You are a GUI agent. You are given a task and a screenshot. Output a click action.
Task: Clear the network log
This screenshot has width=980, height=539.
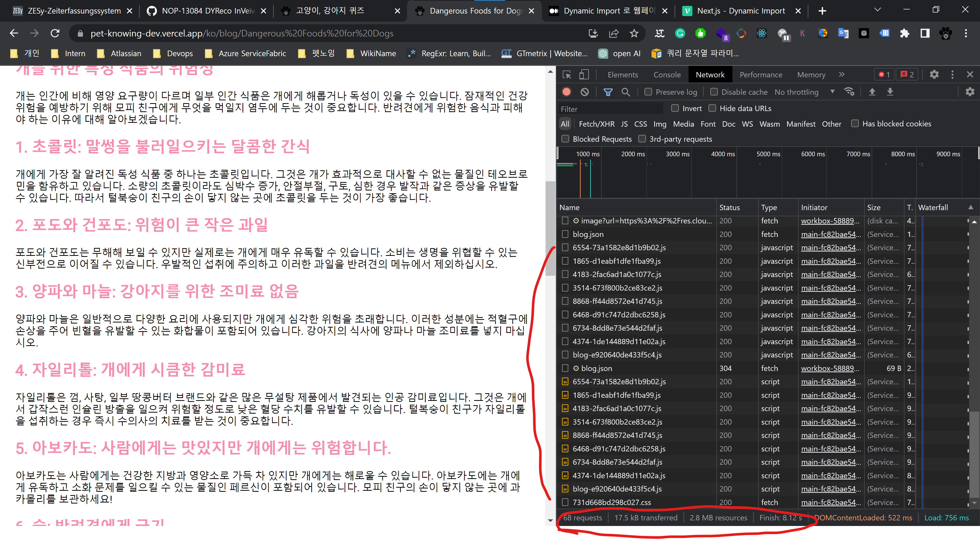pos(585,92)
